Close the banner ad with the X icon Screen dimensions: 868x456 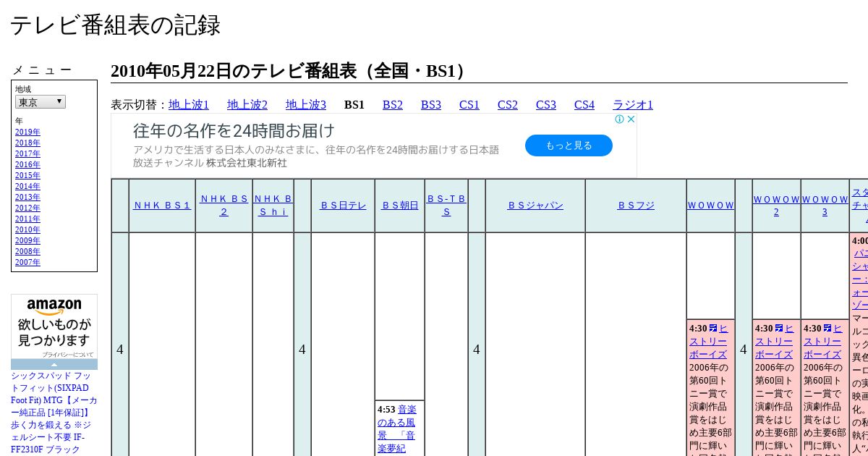(x=631, y=119)
